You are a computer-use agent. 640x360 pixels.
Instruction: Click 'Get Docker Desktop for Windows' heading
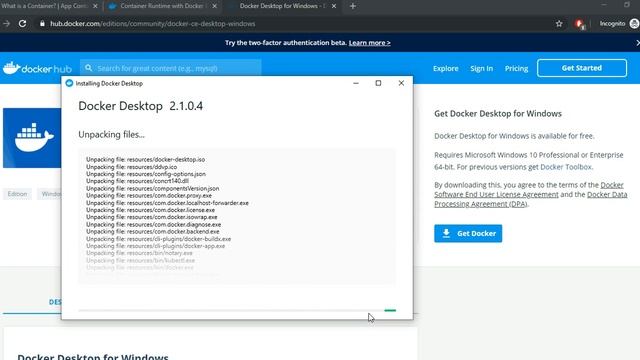[x=498, y=114]
